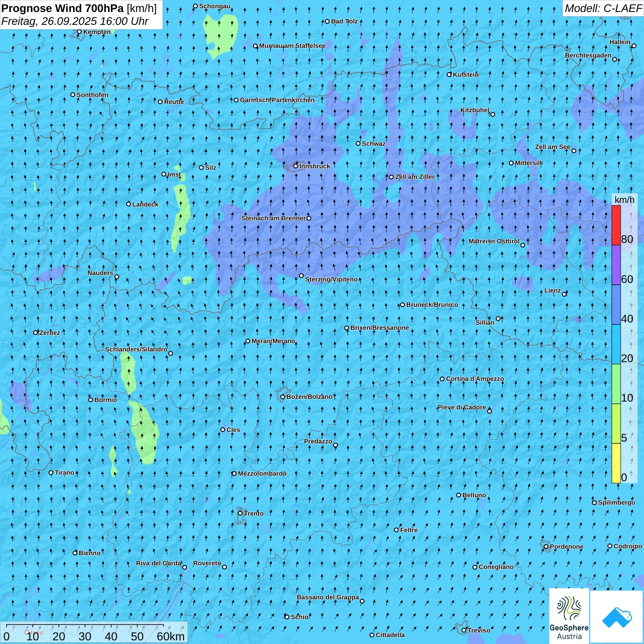Viewport: 644px width, 644px height.
Task: Click the 'Sillian' label
Action: [485, 322]
